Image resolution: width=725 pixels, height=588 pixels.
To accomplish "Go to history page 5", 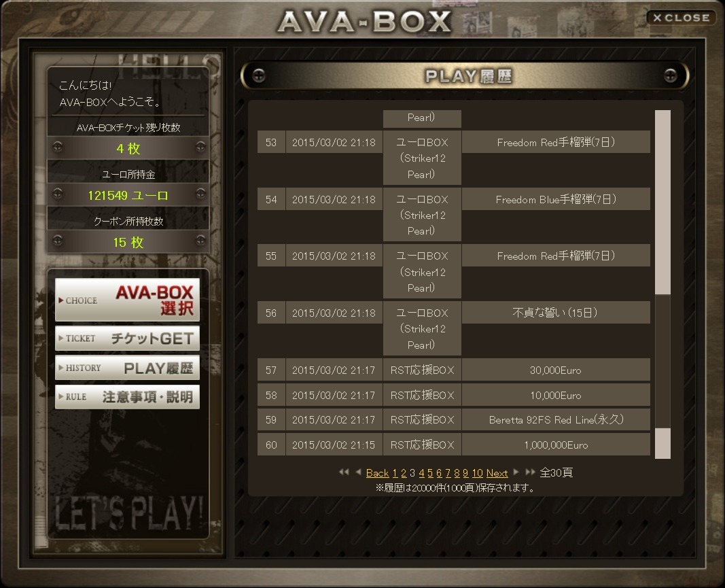I will point(430,473).
